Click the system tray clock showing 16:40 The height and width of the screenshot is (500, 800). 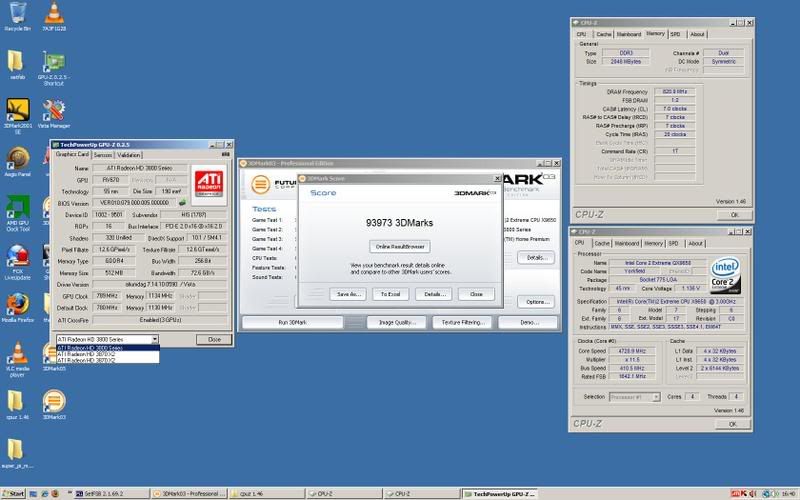pos(788,494)
